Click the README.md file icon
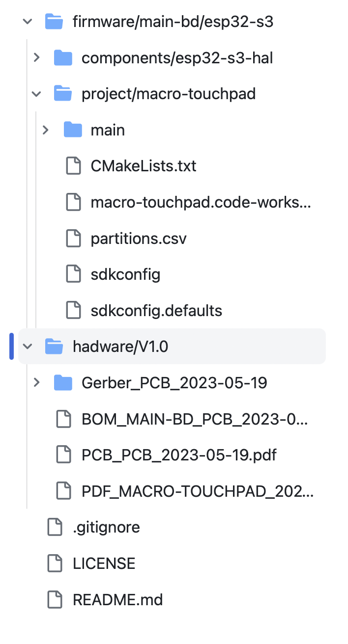This screenshot has width=348, height=644. 55,599
